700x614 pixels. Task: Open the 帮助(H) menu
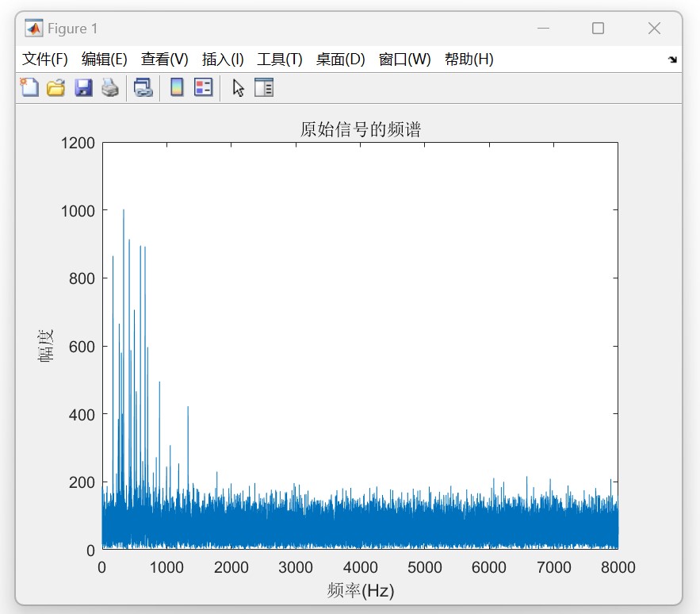click(x=469, y=59)
